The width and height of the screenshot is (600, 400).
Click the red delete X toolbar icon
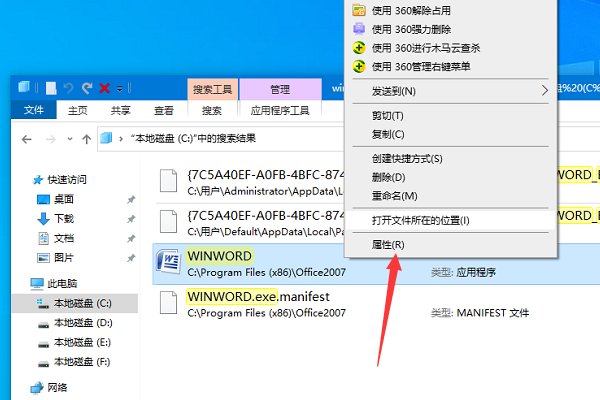(x=104, y=88)
